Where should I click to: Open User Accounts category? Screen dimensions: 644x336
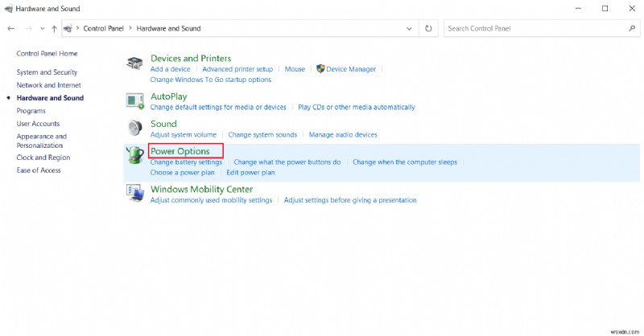click(38, 124)
